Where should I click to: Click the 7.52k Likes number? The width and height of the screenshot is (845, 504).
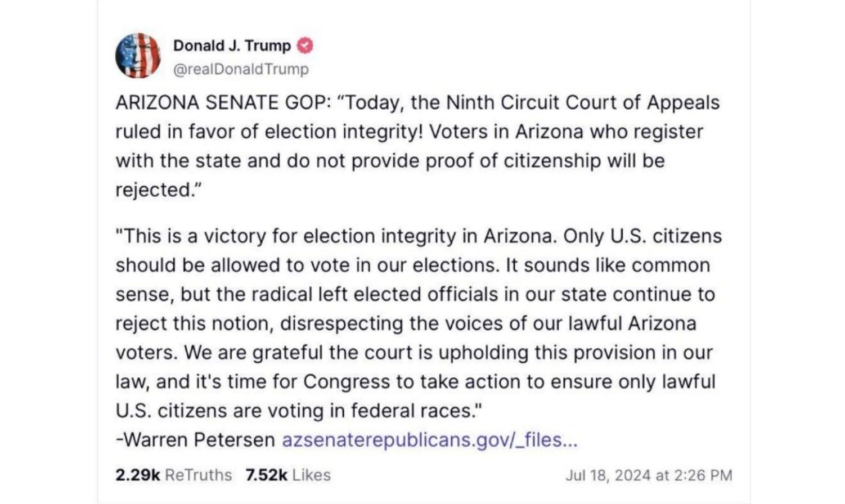(266, 475)
